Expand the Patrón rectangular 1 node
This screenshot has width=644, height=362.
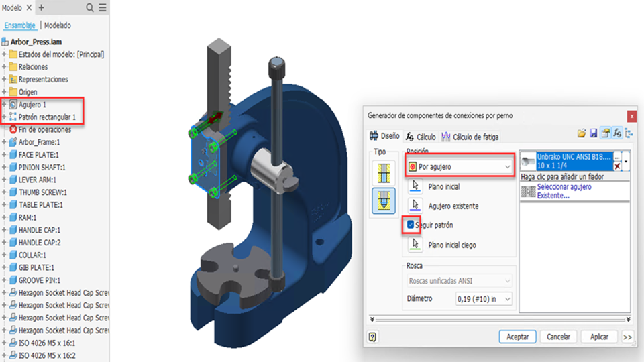point(4,117)
